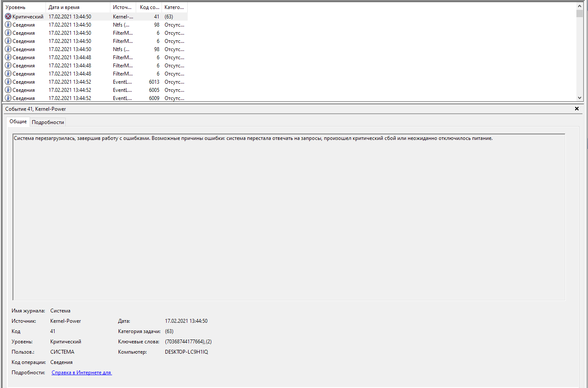This screenshot has height=388, width=588.
Task: Sort by the Дата и время column header
Action: click(78, 7)
